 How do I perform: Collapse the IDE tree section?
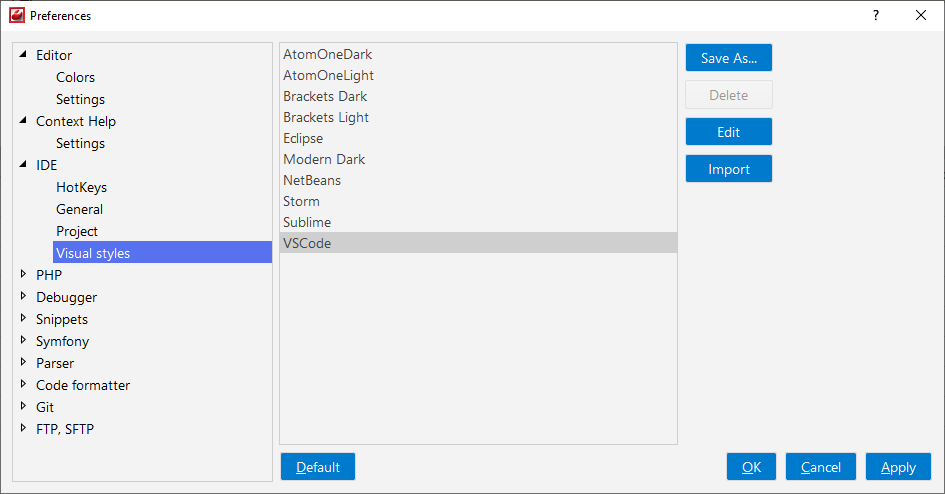click(x=23, y=164)
